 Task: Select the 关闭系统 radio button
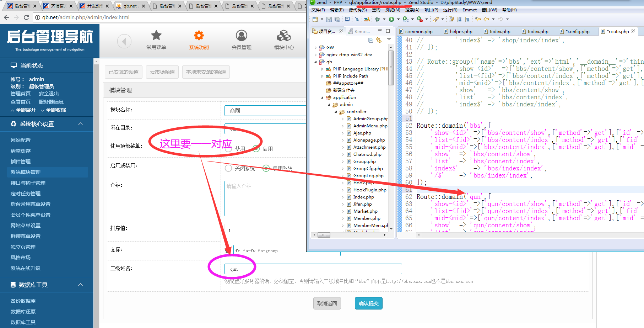tap(228, 168)
